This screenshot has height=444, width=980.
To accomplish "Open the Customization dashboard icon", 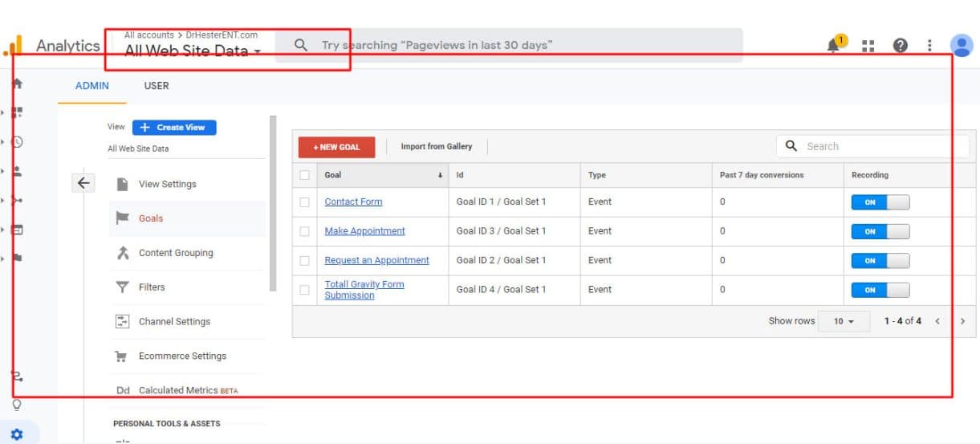I will [x=17, y=112].
